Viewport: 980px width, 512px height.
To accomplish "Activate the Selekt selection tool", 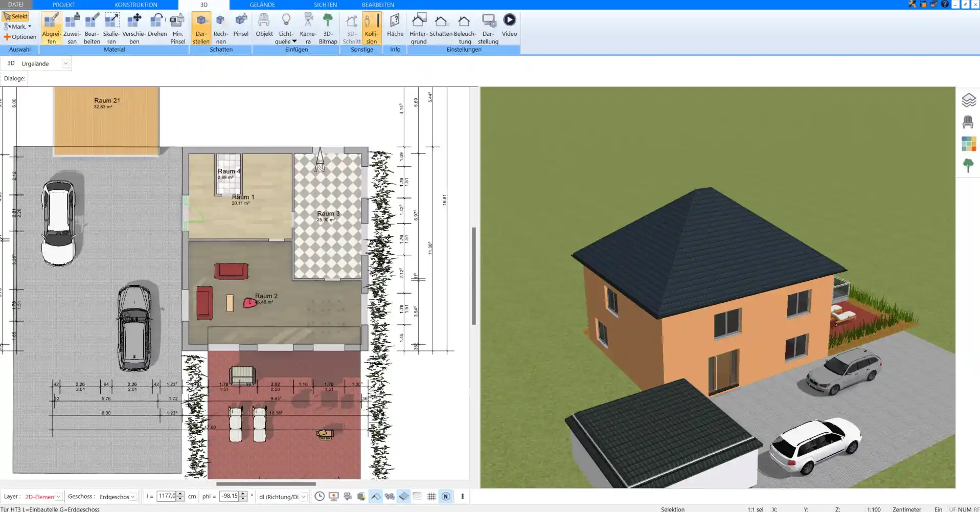I will coord(15,16).
